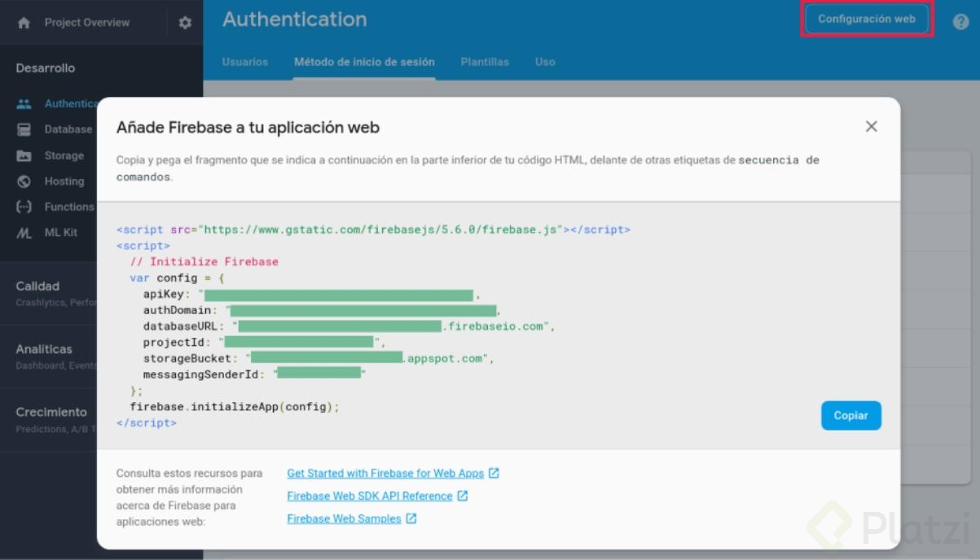
Task: Open Get Started with Firebase for Web Apps
Action: pyautogui.click(x=385, y=473)
